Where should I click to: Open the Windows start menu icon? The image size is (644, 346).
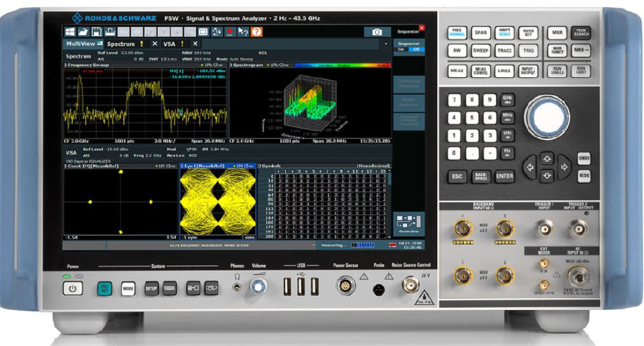70,32
